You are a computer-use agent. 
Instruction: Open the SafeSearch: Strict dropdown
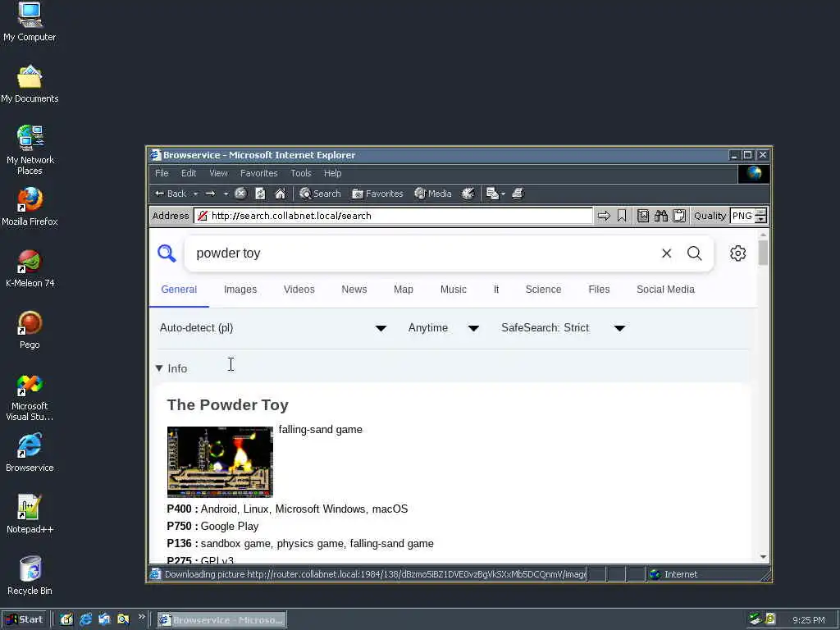pyautogui.click(x=564, y=328)
